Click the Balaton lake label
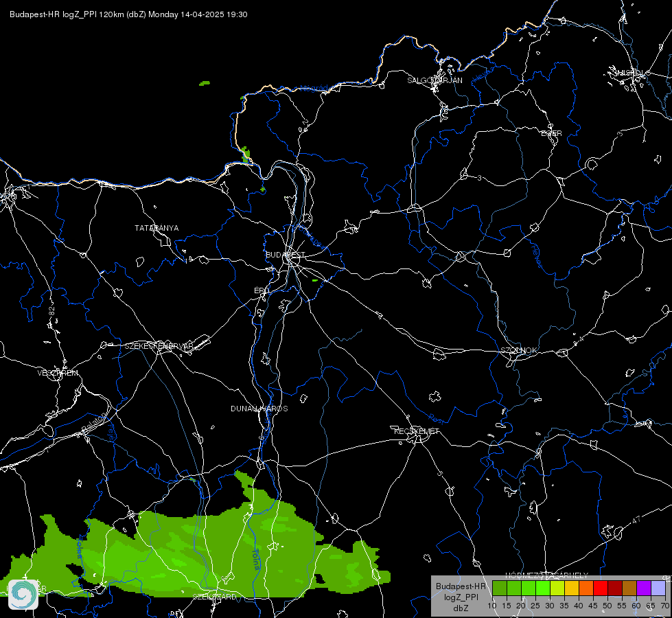This screenshot has height=618, width=672. coord(93,423)
